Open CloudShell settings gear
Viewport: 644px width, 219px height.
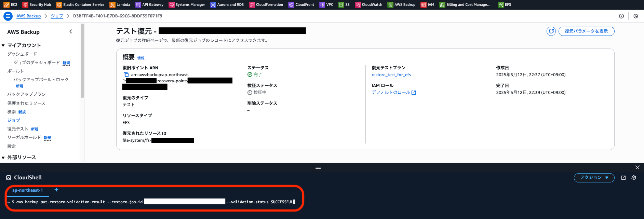[x=634, y=178]
